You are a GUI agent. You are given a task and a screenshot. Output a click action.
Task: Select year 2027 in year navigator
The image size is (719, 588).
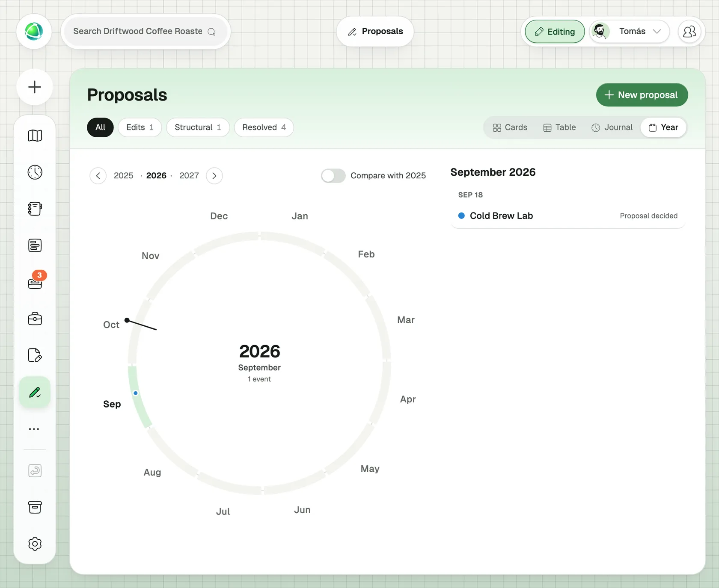[189, 176]
